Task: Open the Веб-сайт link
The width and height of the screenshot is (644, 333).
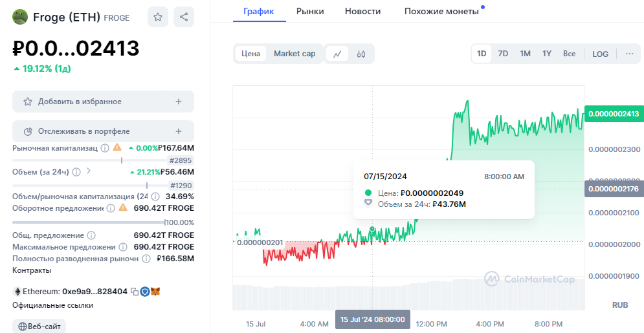Action: point(39,327)
